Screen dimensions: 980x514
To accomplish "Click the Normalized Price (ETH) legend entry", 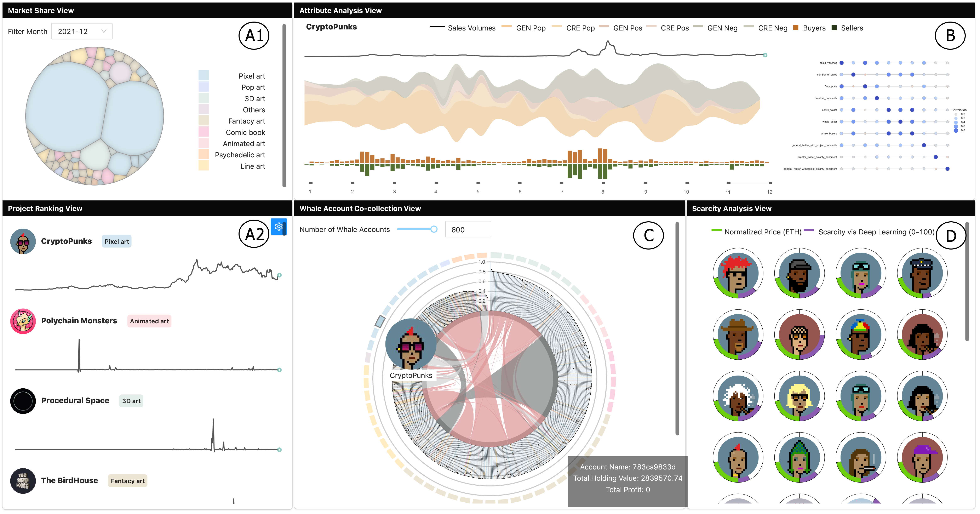I will point(756,232).
